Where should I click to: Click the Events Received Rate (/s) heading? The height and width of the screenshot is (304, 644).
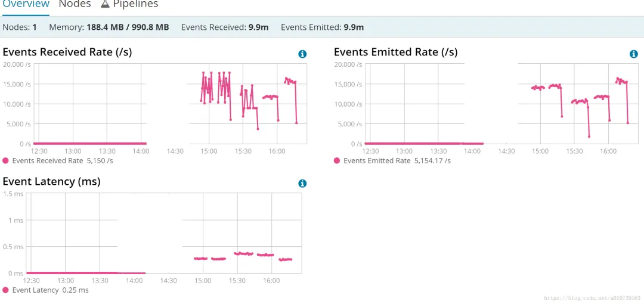[67, 52]
